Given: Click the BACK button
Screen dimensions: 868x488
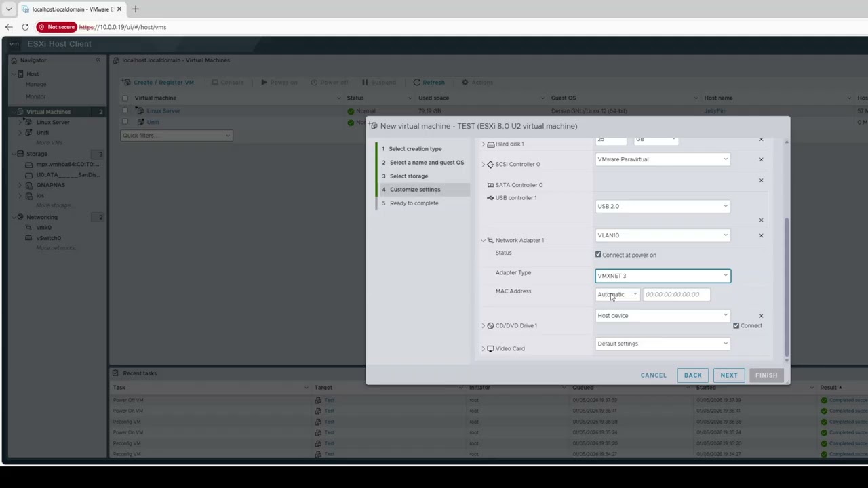Looking at the screenshot, I should point(693,375).
